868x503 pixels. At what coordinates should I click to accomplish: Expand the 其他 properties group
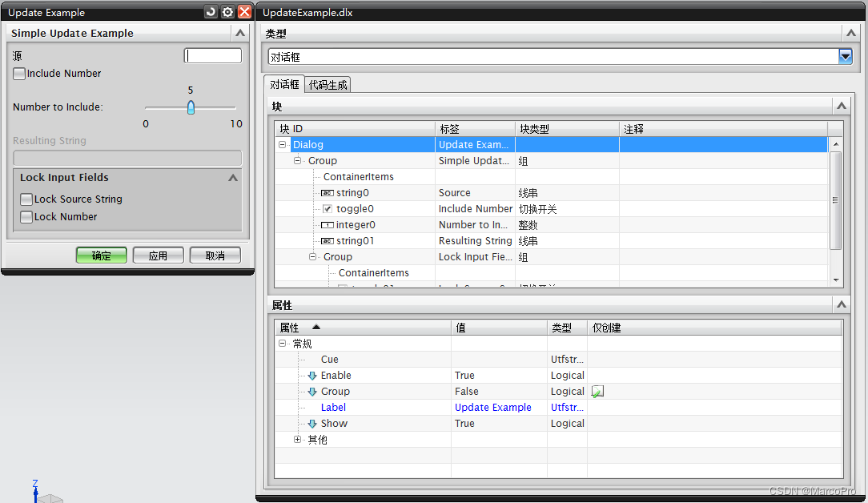coord(297,439)
